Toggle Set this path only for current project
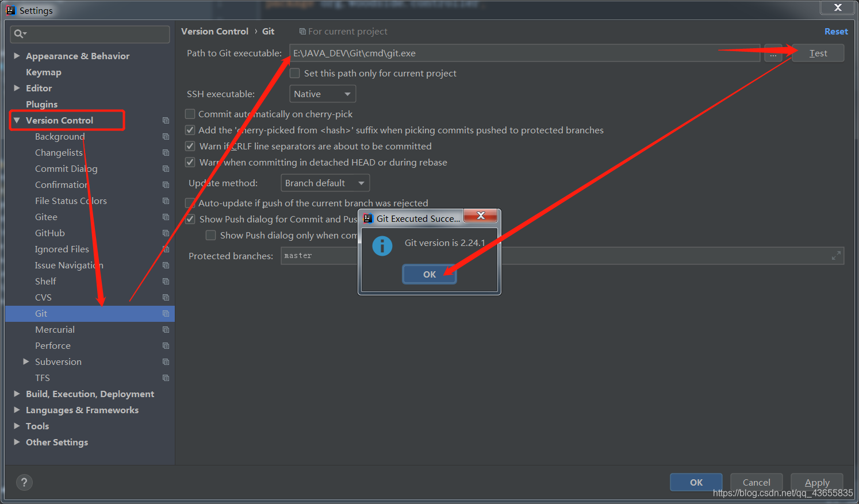The width and height of the screenshot is (859, 504). [295, 74]
